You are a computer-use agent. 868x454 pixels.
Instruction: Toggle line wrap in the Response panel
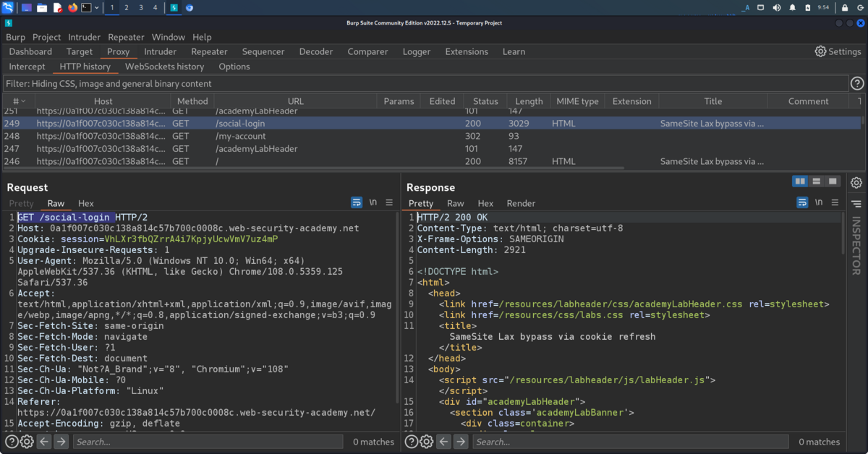tap(802, 202)
